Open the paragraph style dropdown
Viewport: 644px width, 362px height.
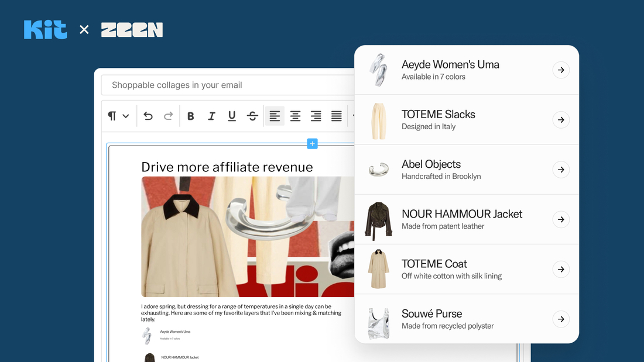click(x=118, y=116)
